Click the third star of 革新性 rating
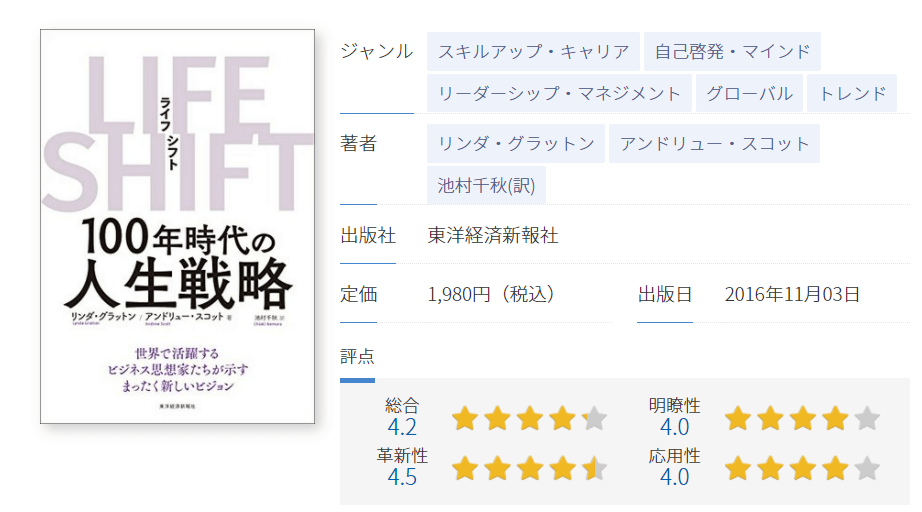 tap(530, 469)
